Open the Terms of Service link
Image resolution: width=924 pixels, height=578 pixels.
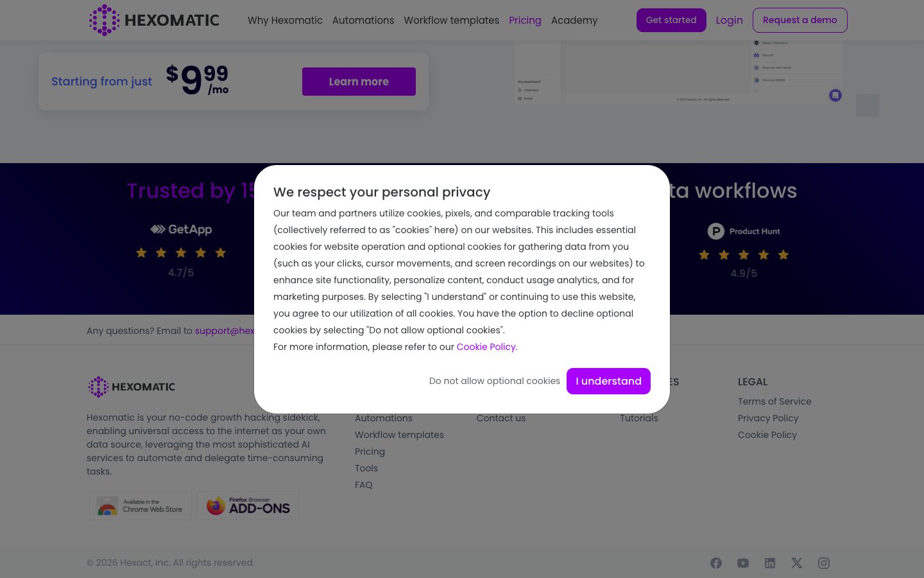(x=774, y=401)
